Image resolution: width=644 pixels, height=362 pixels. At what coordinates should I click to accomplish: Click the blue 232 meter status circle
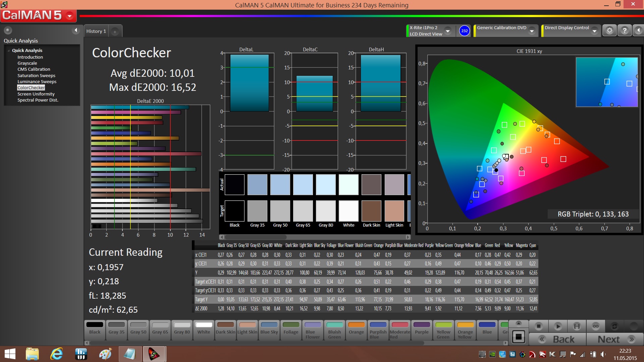point(464,31)
